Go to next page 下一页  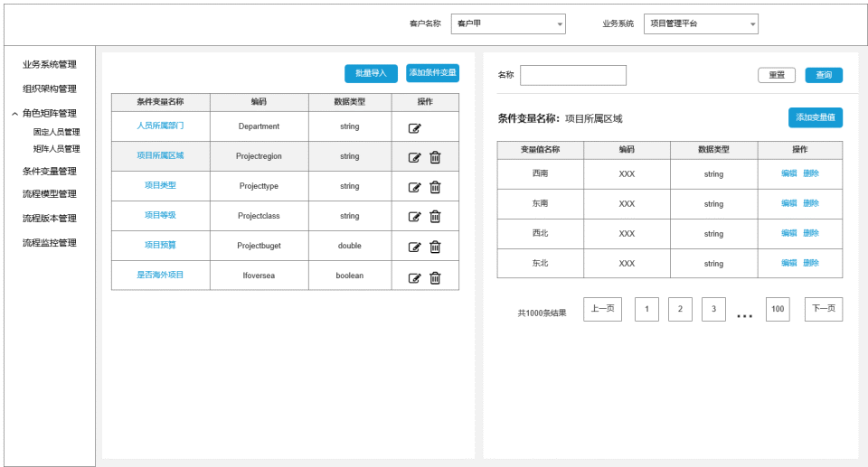pos(824,309)
